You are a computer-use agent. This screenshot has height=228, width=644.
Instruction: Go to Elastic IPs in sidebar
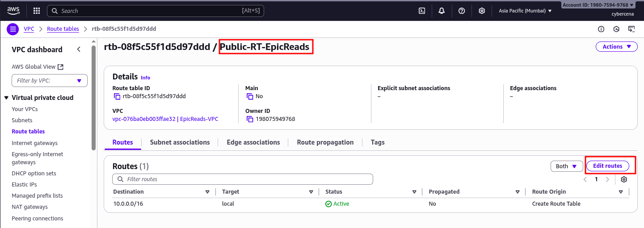click(24, 185)
